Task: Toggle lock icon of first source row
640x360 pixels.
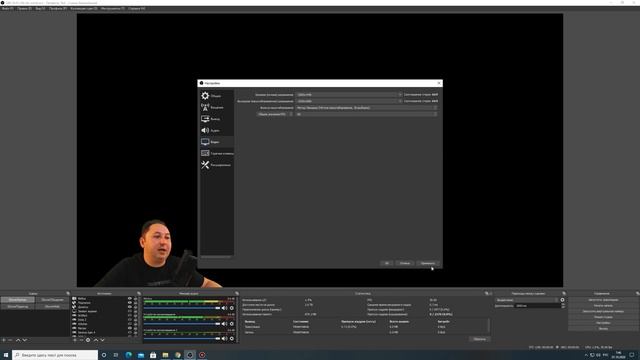Action: (x=136, y=299)
